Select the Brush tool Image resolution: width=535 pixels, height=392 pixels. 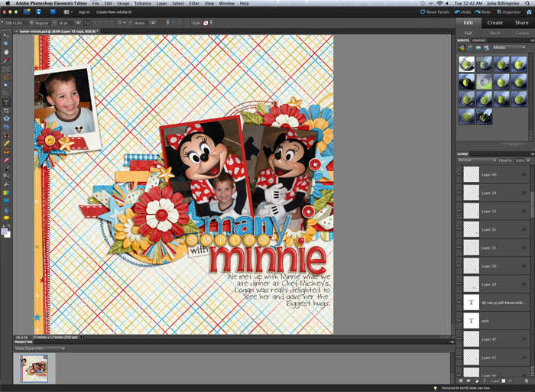pos(6,169)
